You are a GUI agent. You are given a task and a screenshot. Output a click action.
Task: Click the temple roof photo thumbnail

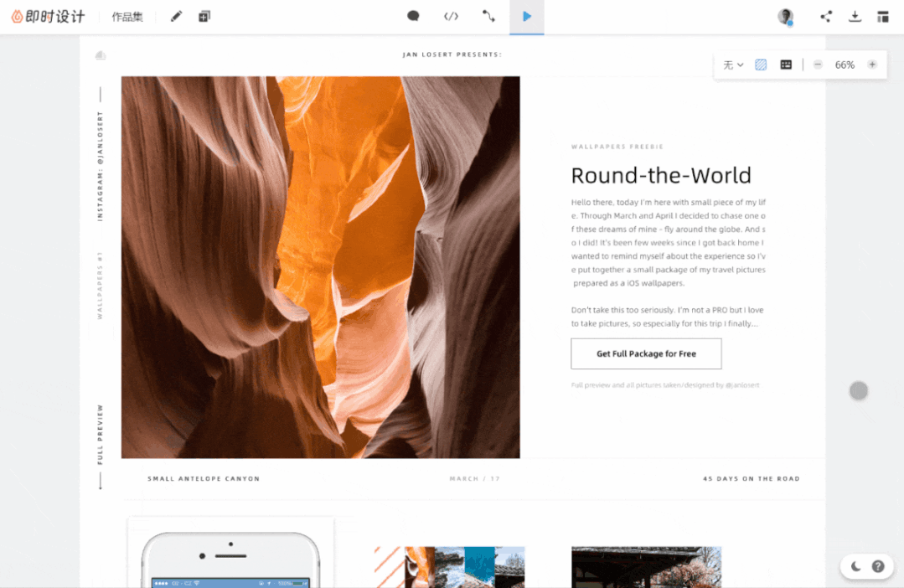point(646,567)
